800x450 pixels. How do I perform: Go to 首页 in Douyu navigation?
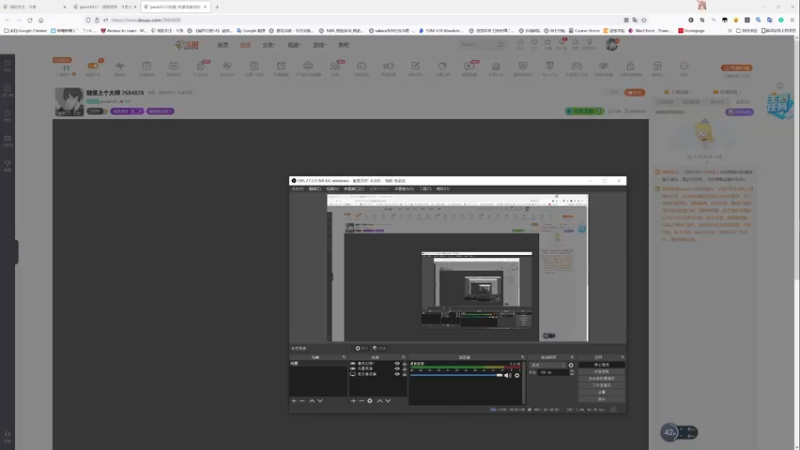pos(223,45)
